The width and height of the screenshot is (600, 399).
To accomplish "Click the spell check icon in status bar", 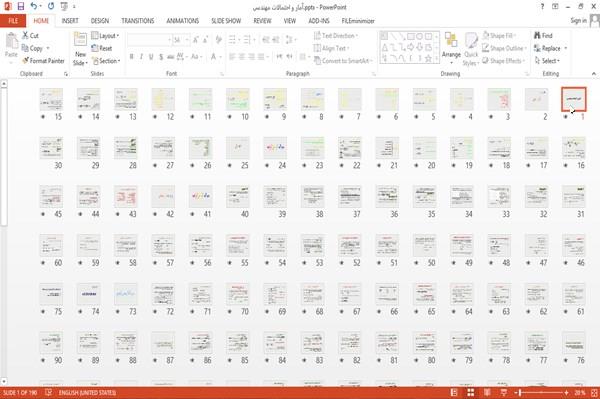I will coord(48,392).
